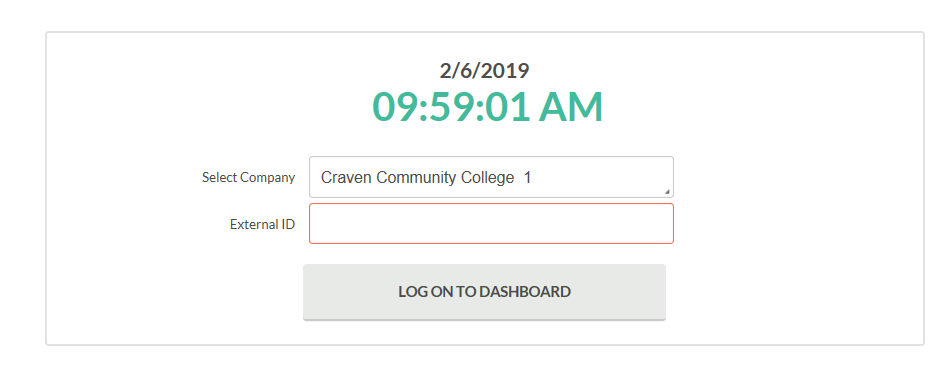Focus the External ID input field
The height and width of the screenshot is (386, 948).
pos(491,224)
